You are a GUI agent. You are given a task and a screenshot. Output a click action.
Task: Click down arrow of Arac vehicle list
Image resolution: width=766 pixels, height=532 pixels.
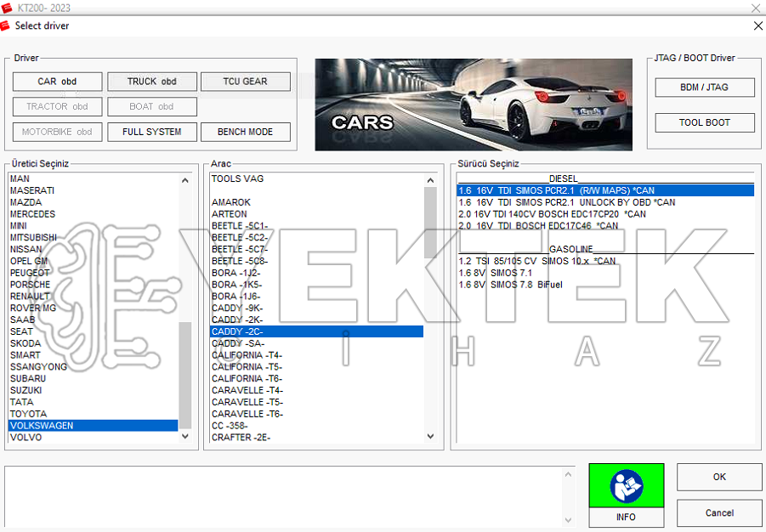point(430,436)
